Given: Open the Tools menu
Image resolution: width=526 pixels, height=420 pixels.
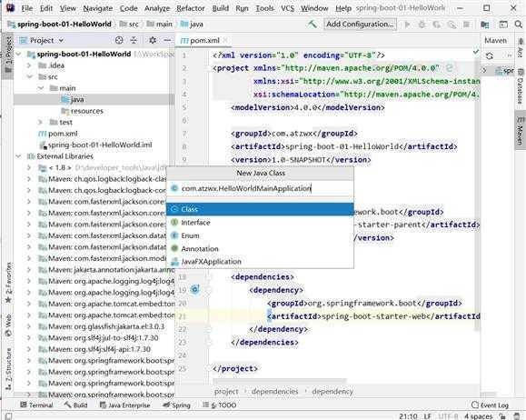Looking at the screenshot, I should (264, 8).
